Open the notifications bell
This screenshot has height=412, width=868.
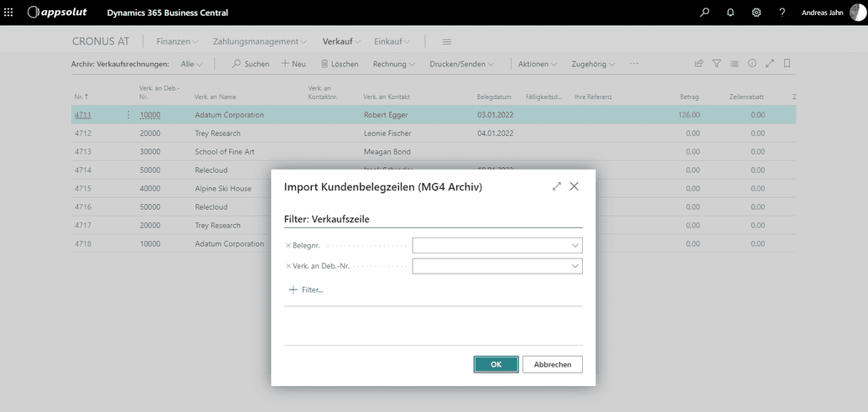[x=730, y=13]
